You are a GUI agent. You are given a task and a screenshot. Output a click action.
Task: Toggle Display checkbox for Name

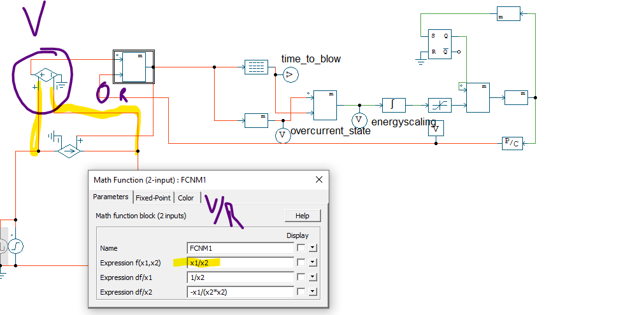coord(301,248)
